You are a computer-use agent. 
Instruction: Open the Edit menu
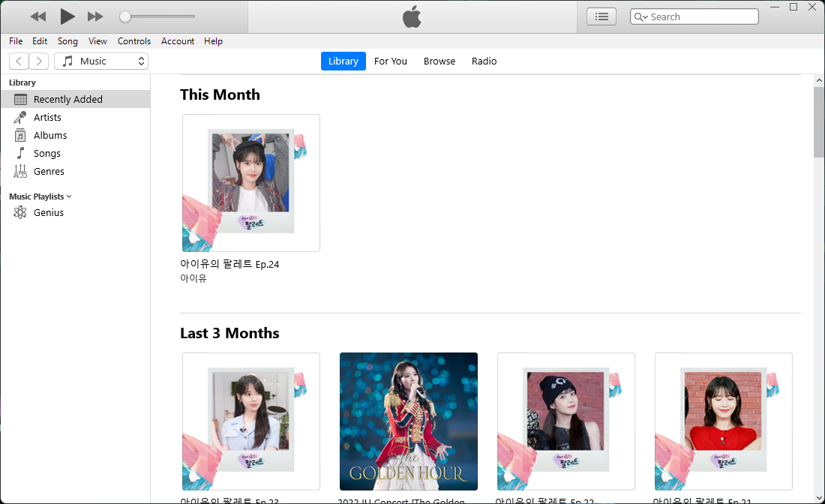pos(40,41)
